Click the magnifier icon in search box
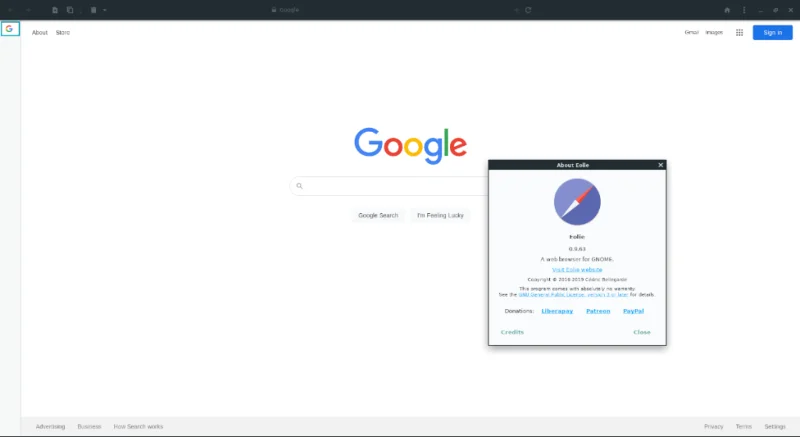 (299, 186)
